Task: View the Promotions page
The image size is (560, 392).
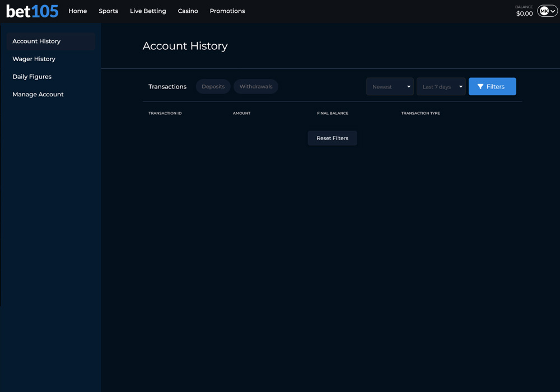Action: pos(227,11)
